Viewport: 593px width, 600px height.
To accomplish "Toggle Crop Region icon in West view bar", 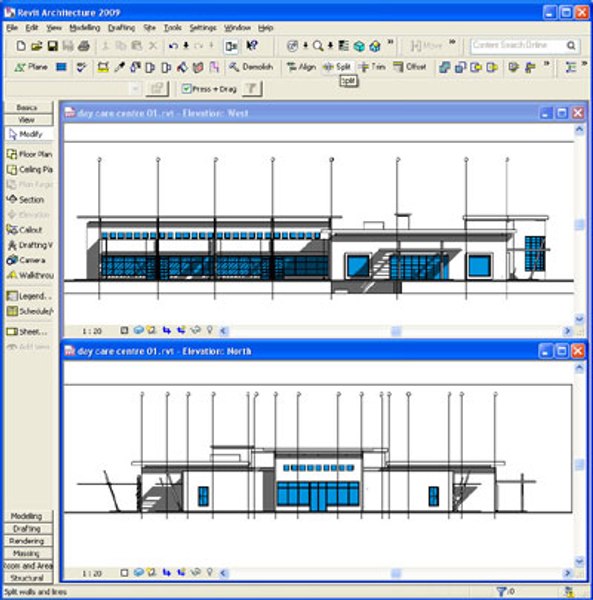I will click(166, 330).
